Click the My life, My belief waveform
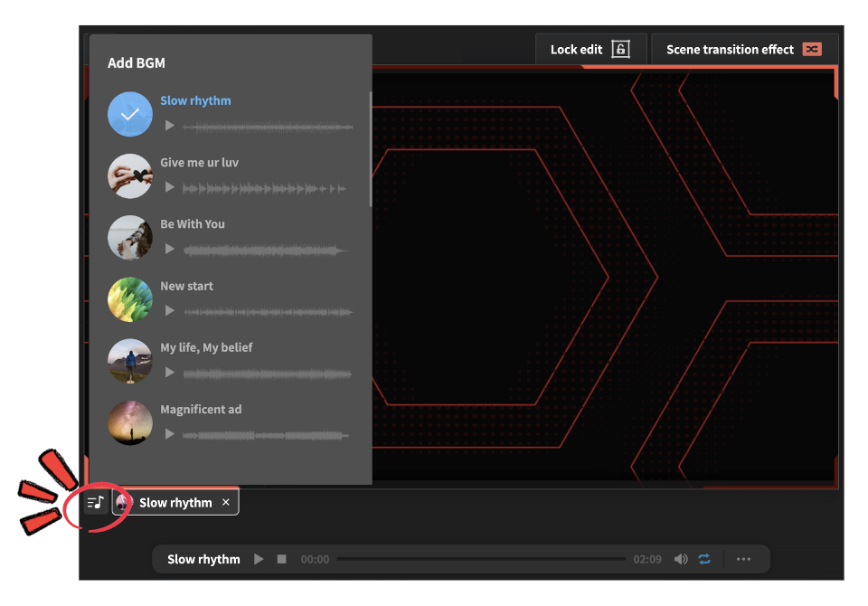Image resolution: width=868 pixels, height=606 pixels. click(268, 374)
